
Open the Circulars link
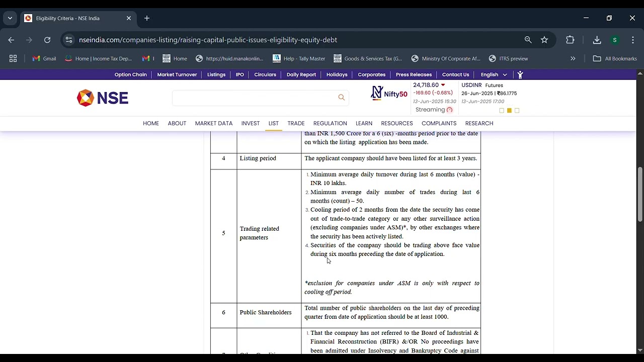[x=265, y=74]
